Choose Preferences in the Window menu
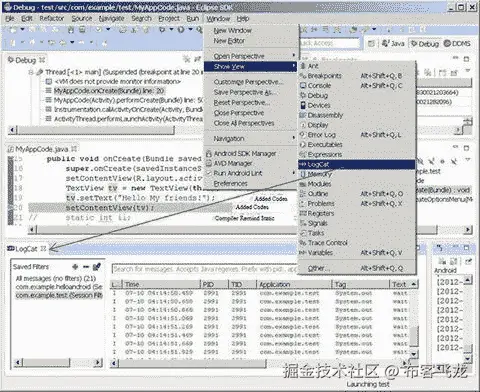 pos(251,183)
